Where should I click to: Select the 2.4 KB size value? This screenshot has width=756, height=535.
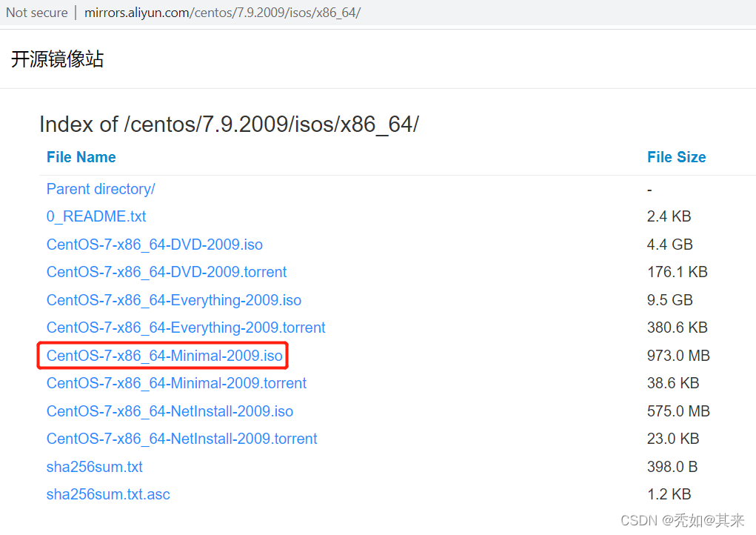pos(669,216)
